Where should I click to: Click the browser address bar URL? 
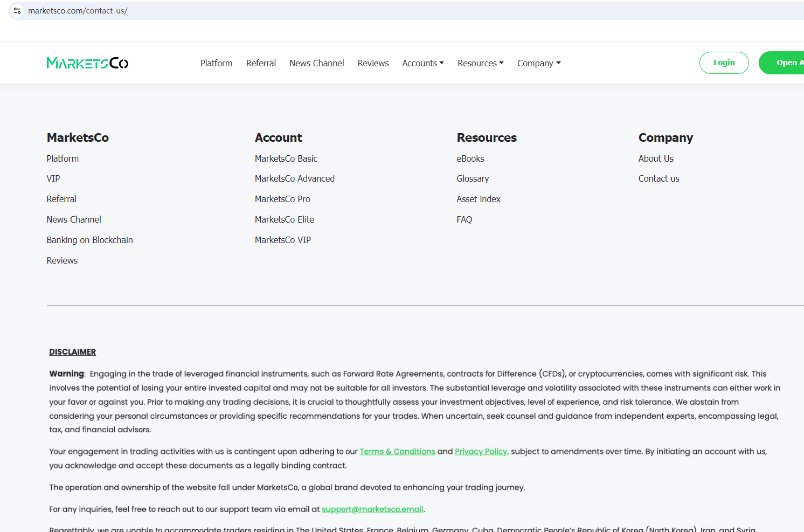[78, 11]
